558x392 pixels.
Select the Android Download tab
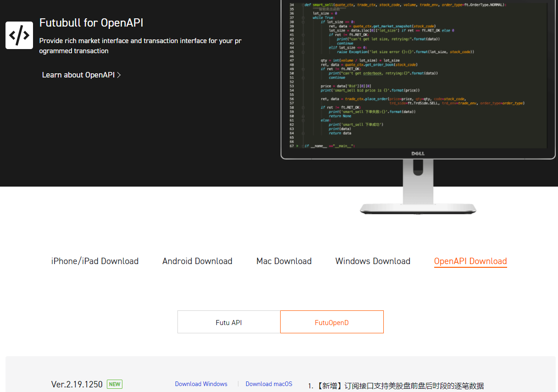[x=197, y=261]
